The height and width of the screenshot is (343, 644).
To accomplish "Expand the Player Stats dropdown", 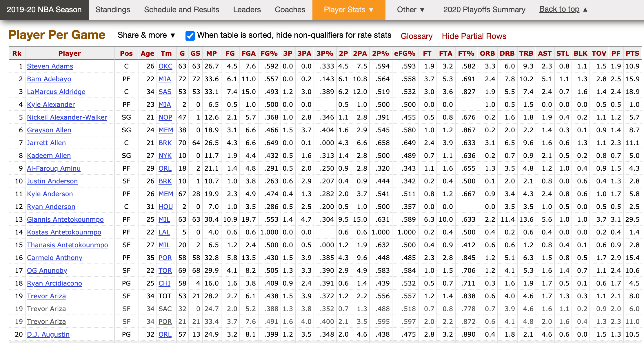I will coord(349,10).
